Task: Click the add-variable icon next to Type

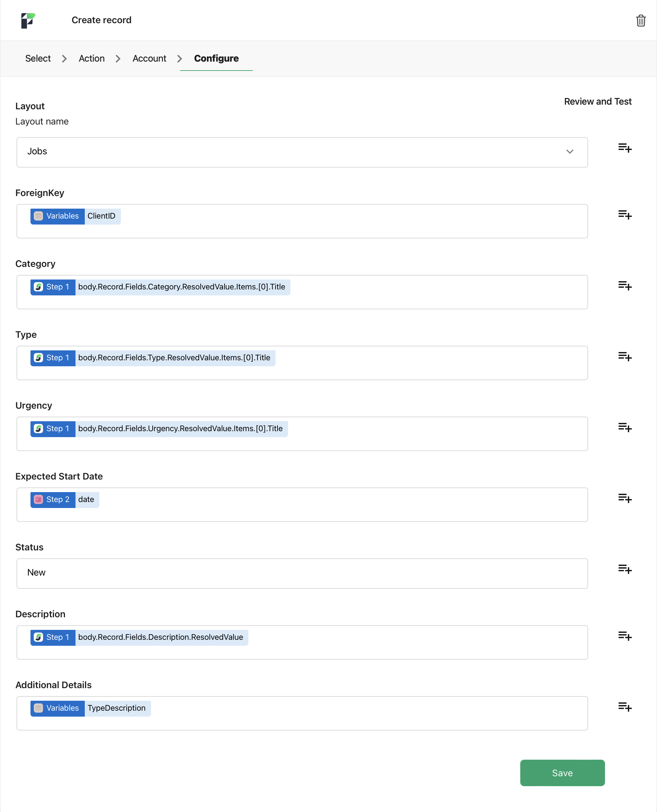Action: (x=625, y=356)
